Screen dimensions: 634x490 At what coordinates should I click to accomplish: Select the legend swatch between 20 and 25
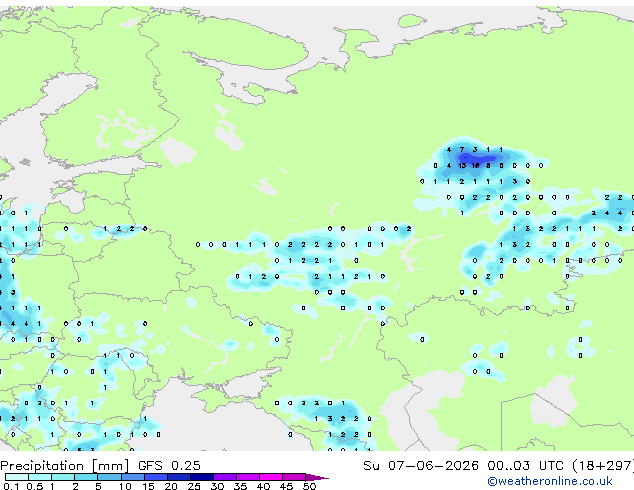[178, 477]
